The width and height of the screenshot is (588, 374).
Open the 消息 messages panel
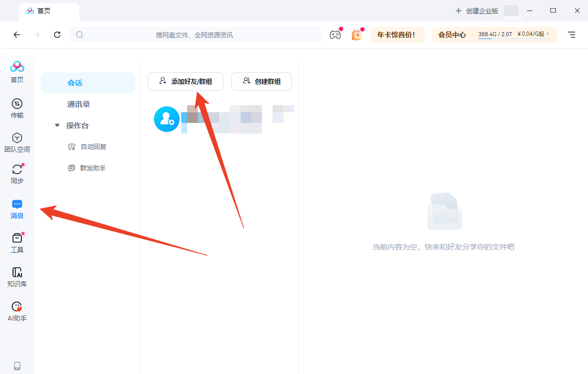pos(17,207)
